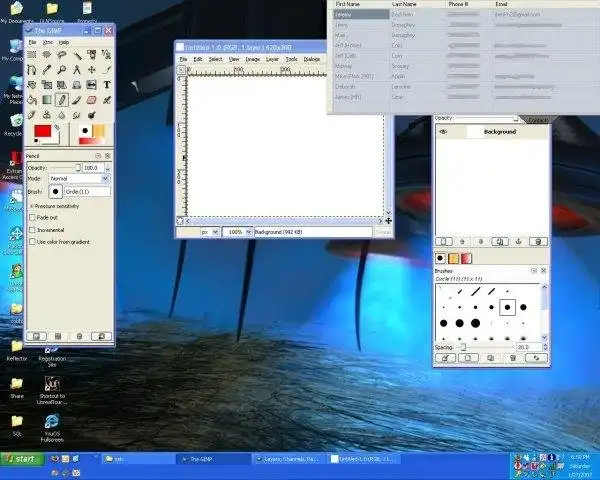The height and width of the screenshot is (480, 600).
Task: Select the Crop knife tool
Action: 106,70
